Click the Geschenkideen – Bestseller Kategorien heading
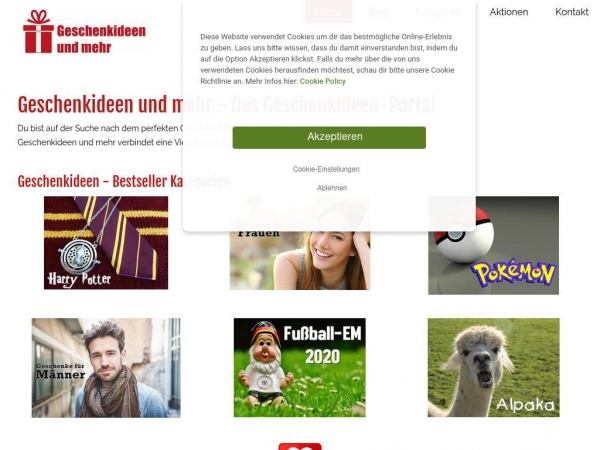This screenshot has width=600, height=450. pos(124,181)
